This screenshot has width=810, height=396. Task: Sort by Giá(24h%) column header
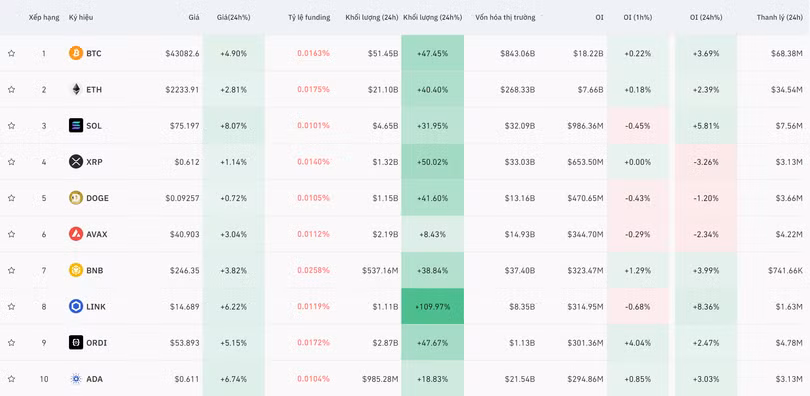tap(233, 18)
